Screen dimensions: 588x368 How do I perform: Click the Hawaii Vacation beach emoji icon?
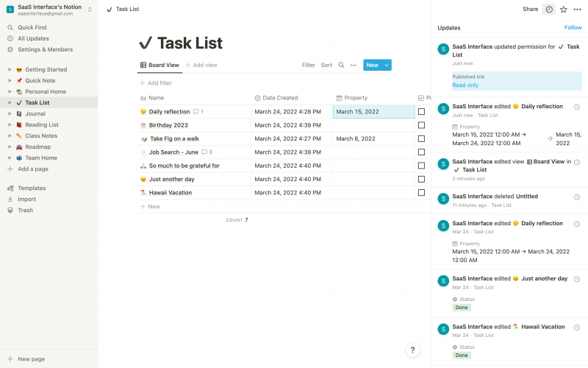click(143, 193)
